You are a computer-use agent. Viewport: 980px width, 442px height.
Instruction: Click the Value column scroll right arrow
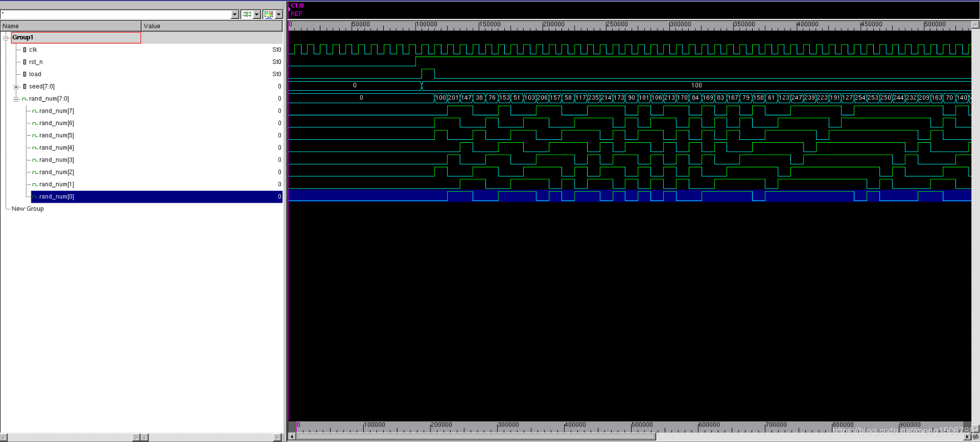278,437
